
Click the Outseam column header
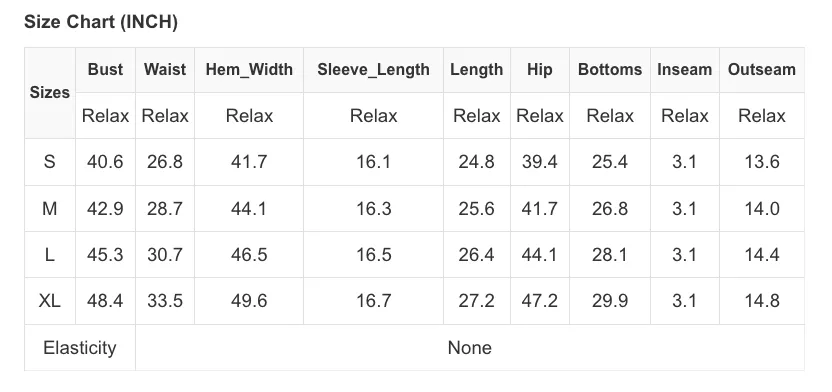tap(761, 69)
